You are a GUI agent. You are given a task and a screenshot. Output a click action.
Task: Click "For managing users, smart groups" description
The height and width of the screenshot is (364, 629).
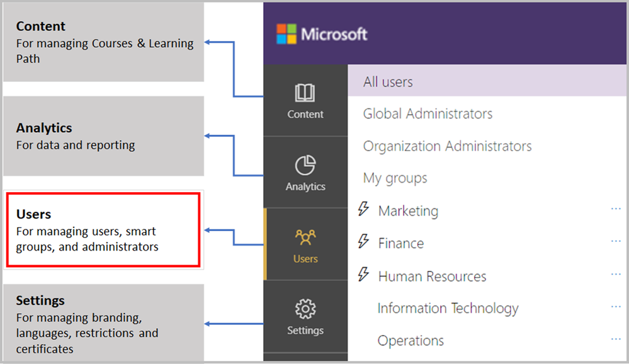coord(87,239)
